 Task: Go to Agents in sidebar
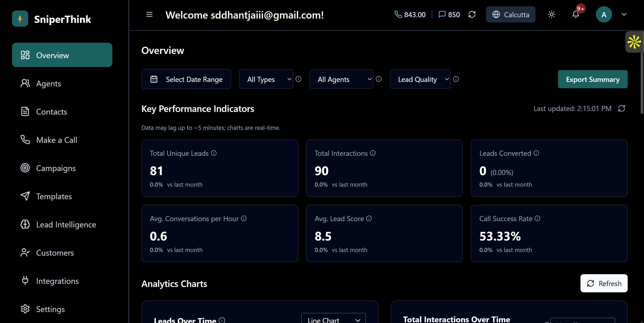tap(62, 83)
